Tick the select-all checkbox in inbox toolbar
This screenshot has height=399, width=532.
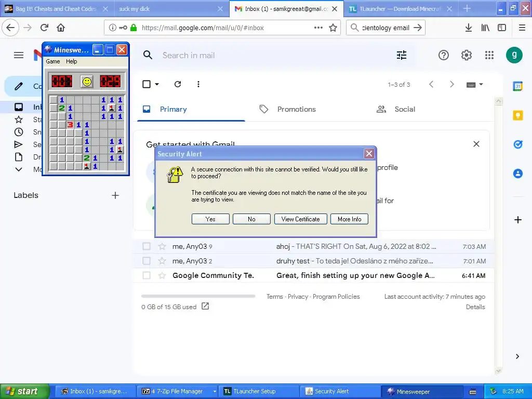pos(147,84)
